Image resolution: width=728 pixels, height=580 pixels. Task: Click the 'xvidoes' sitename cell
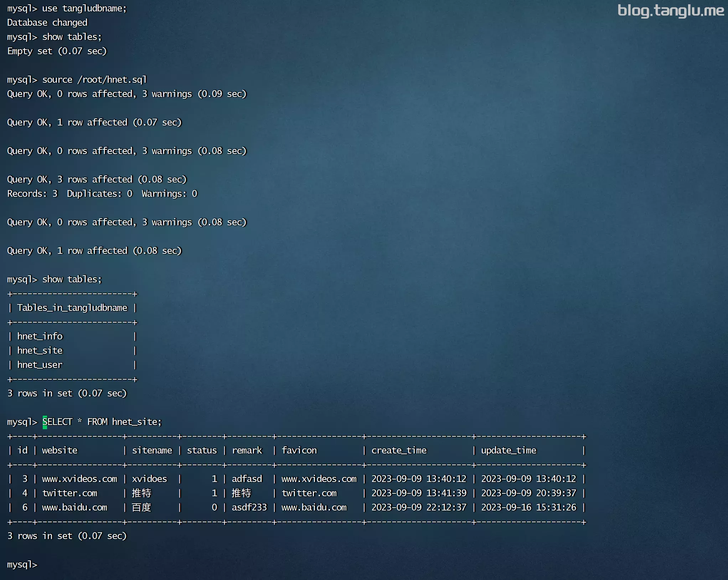(x=150, y=479)
